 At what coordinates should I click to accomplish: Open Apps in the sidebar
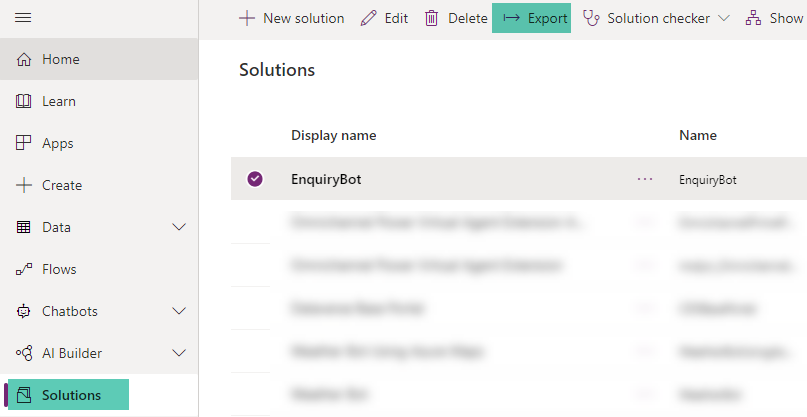[99, 143]
